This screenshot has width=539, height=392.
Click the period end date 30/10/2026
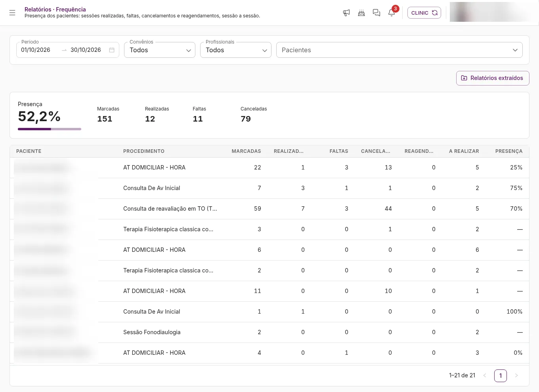click(x=86, y=50)
